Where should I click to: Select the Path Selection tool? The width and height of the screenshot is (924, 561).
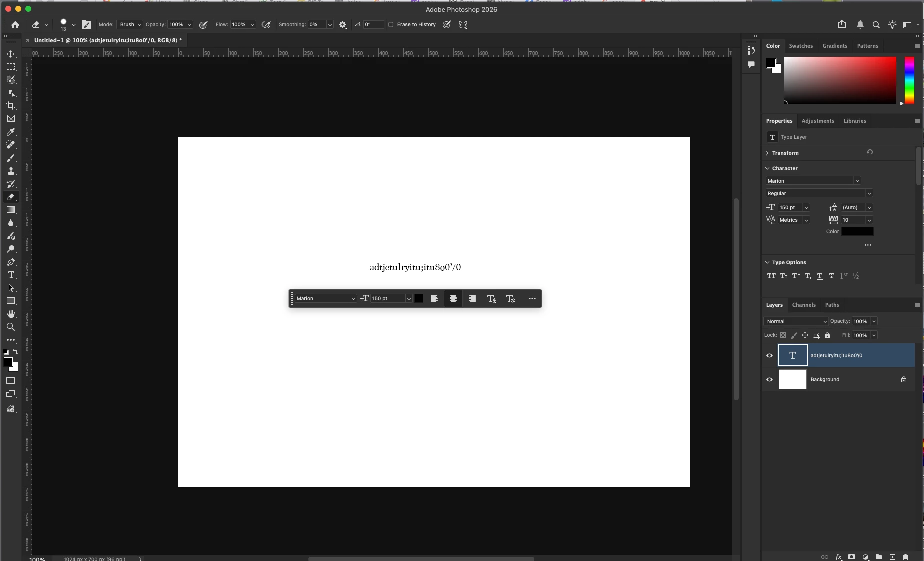[x=10, y=288]
